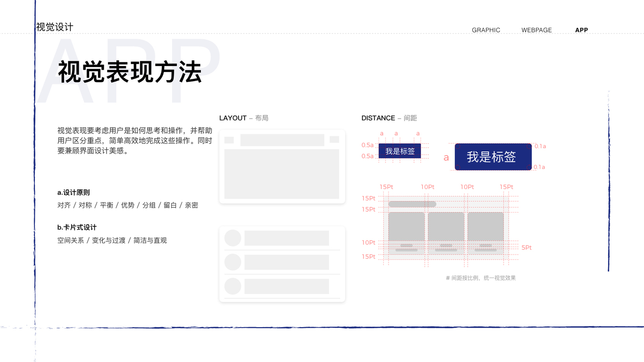644x362 pixels.
Task: Click the small 我是标签 button
Action: (400, 151)
